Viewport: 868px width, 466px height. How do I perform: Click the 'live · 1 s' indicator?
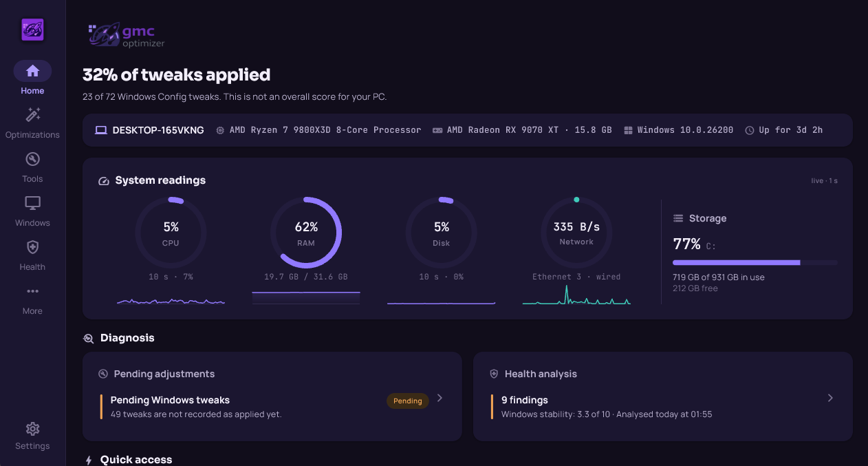[824, 181]
